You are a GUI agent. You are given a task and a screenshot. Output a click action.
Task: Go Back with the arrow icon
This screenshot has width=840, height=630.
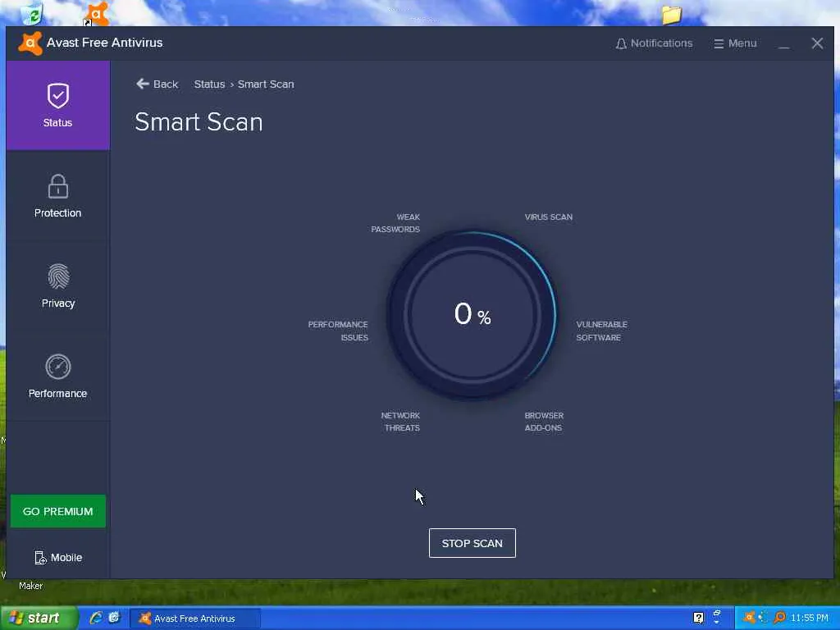coord(143,84)
